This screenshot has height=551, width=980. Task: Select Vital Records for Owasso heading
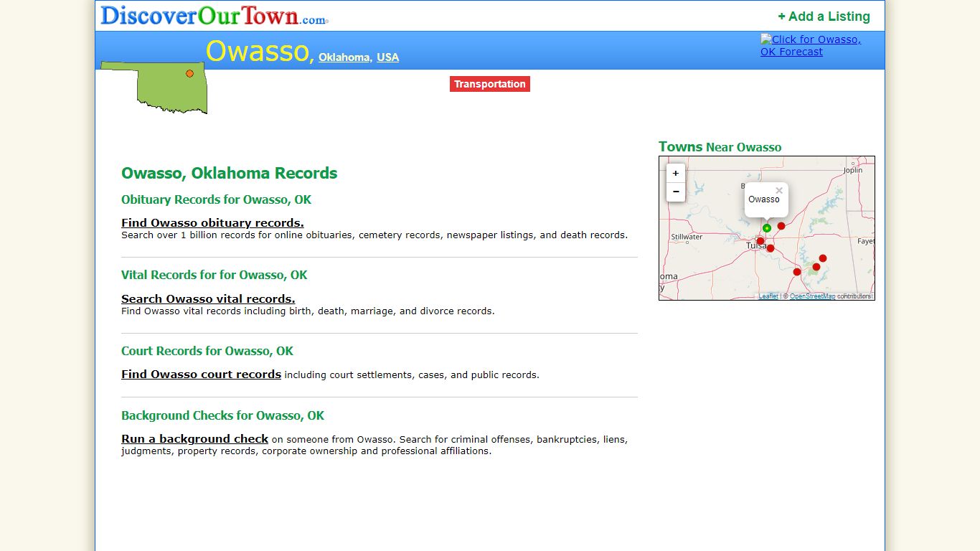tap(214, 275)
